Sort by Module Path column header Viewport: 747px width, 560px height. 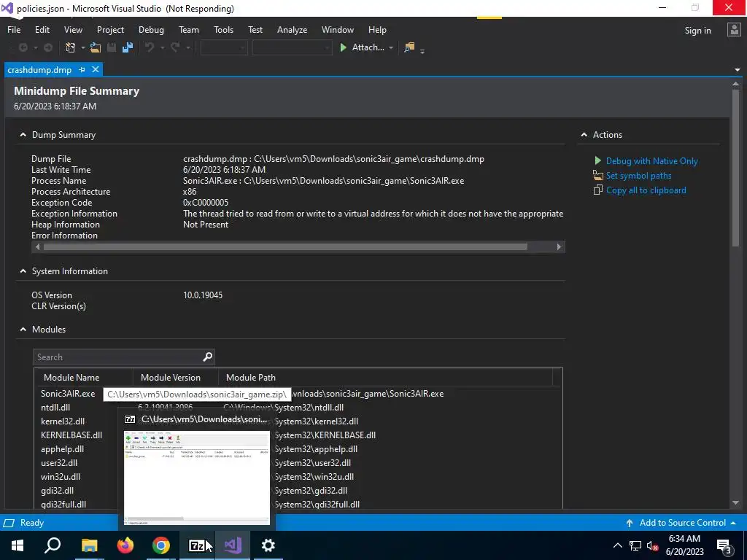[x=251, y=377]
